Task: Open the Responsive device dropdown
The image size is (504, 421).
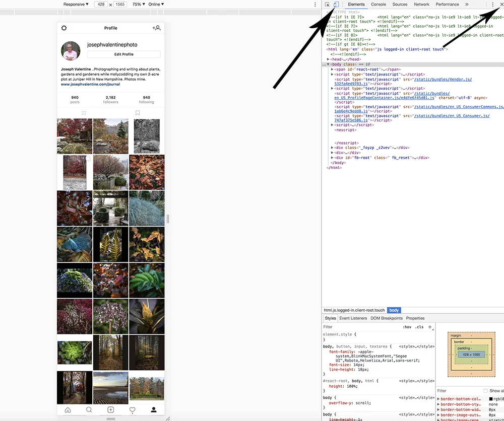Action: (x=76, y=4)
